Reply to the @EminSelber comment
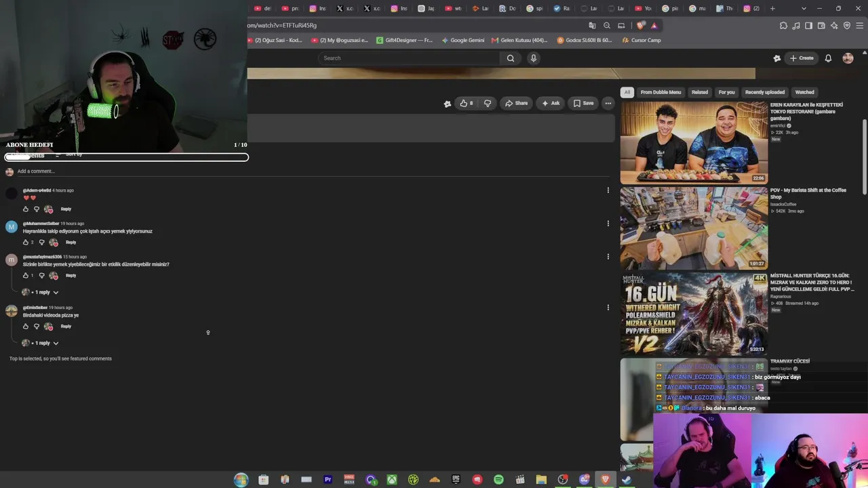The width and height of the screenshot is (868, 488). click(66, 326)
